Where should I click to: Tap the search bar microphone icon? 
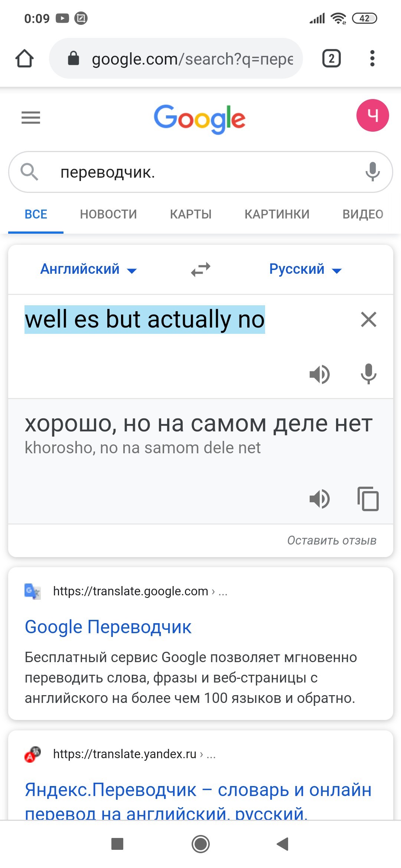pyautogui.click(x=372, y=172)
